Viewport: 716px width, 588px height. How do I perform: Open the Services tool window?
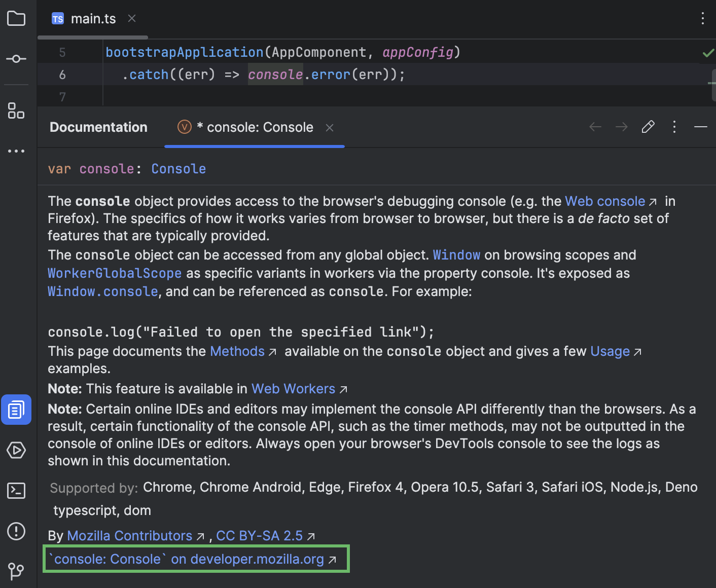coord(16,450)
